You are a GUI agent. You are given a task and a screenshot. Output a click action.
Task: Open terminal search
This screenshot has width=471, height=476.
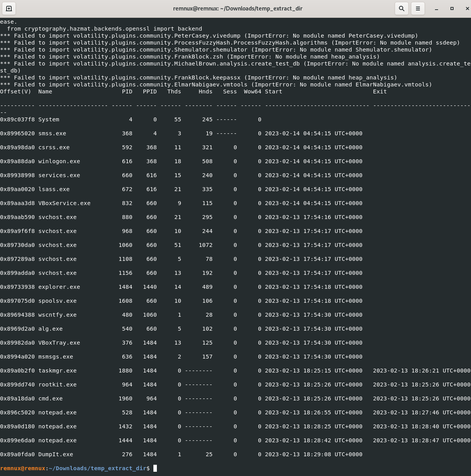pyautogui.click(x=402, y=9)
